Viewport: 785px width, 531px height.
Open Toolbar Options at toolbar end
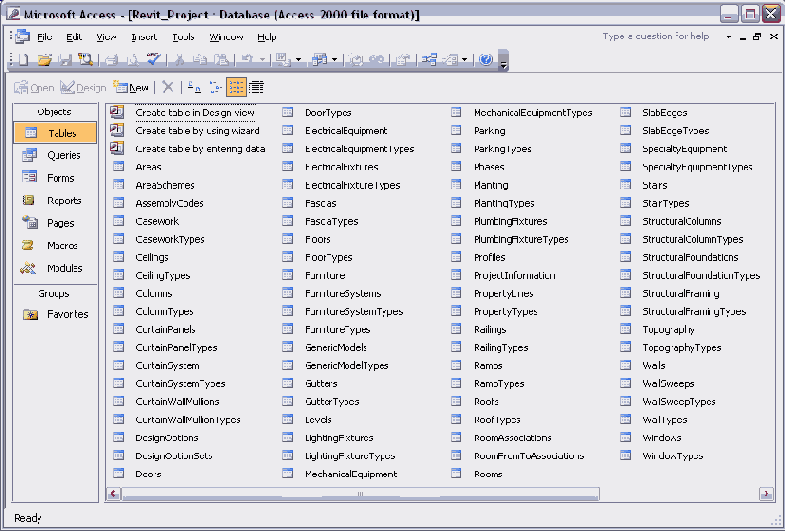pyautogui.click(x=504, y=61)
